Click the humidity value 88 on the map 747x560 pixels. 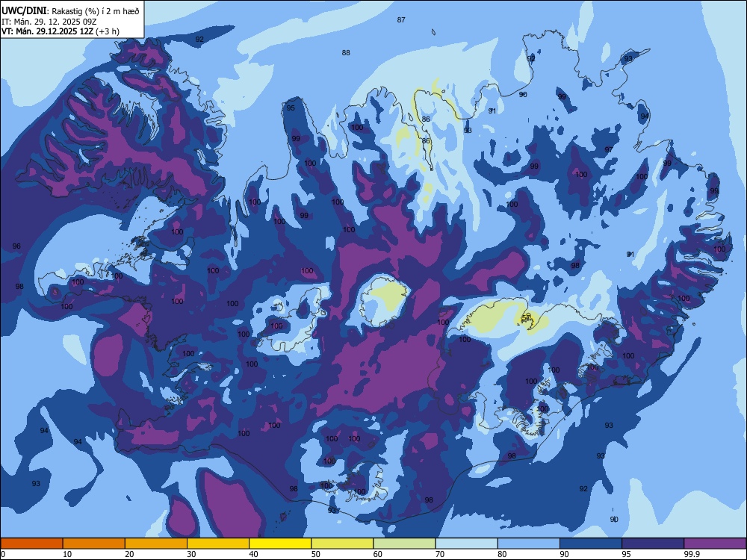coord(346,52)
